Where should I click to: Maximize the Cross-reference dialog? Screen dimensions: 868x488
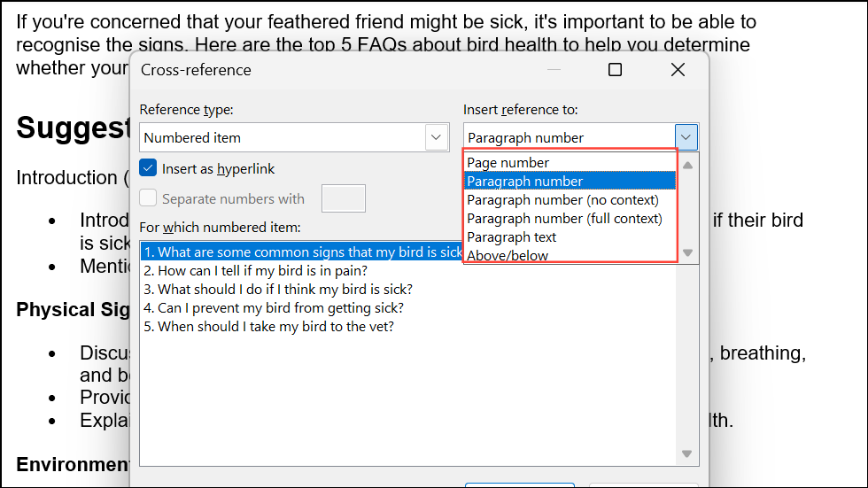point(615,70)
